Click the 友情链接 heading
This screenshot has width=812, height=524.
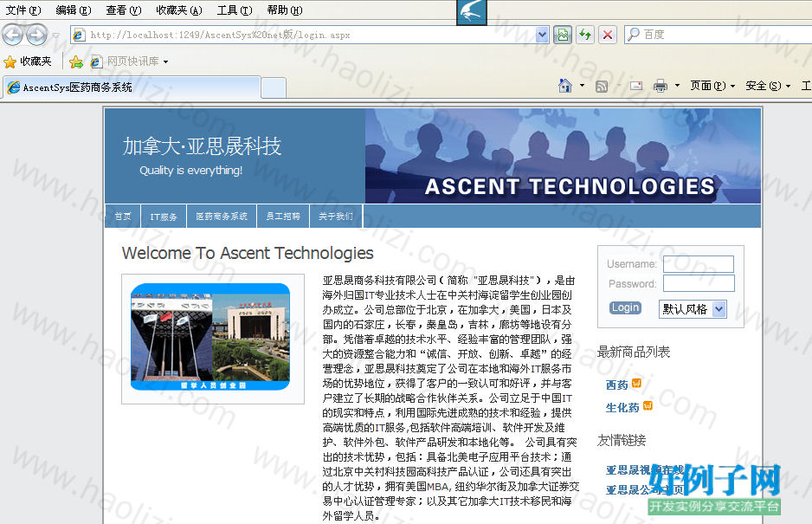point(622,441)
